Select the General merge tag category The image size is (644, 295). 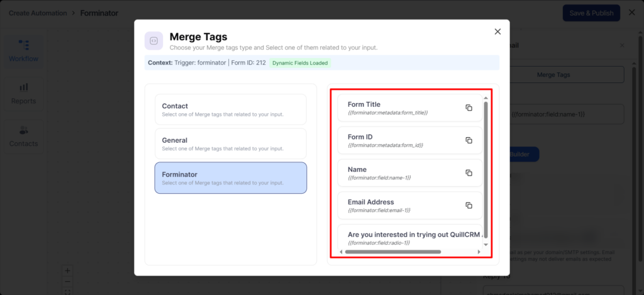pyautogui.click(x=230, y=143)
